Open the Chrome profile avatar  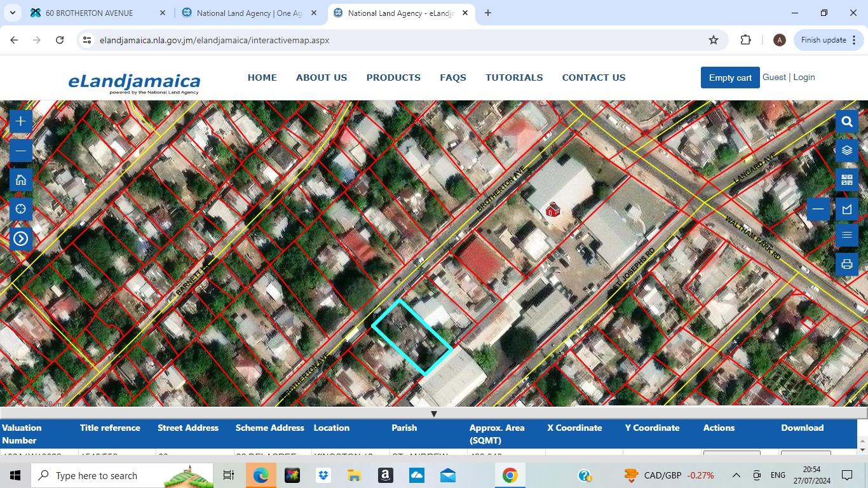point(779,40)
